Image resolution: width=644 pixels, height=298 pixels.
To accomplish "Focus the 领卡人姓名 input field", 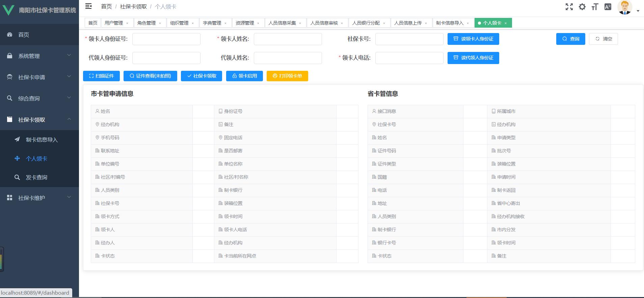I will (288, 39).
